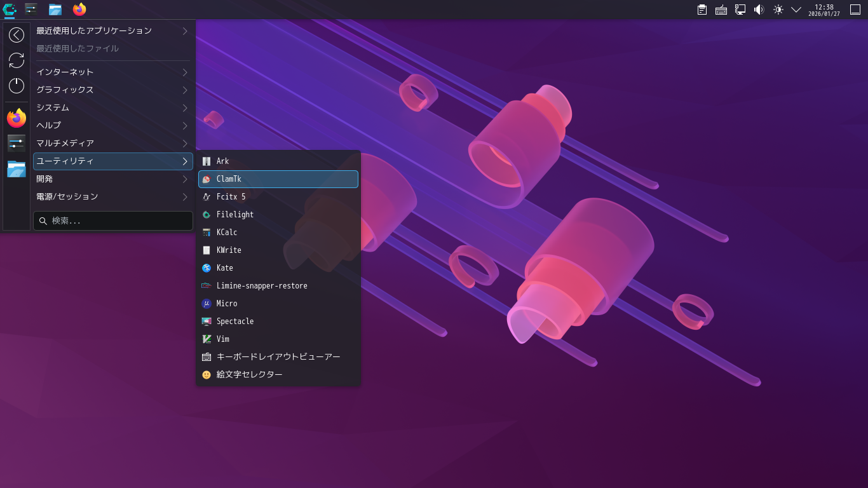Image resolution: width=868 pixels, height=488 pixels.
Task: Click the brightness sun icon in the tray
Action: click(x=778, y=10)
